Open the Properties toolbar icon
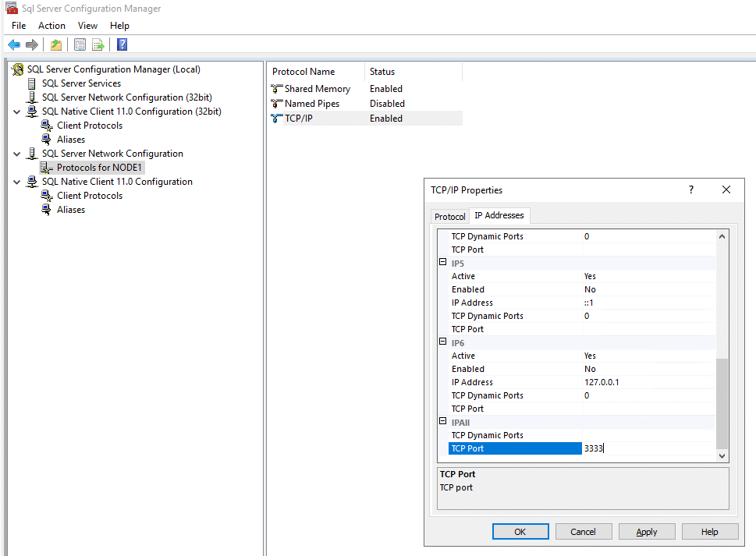This screenshot has width=756, height=556. pos(80,44)
